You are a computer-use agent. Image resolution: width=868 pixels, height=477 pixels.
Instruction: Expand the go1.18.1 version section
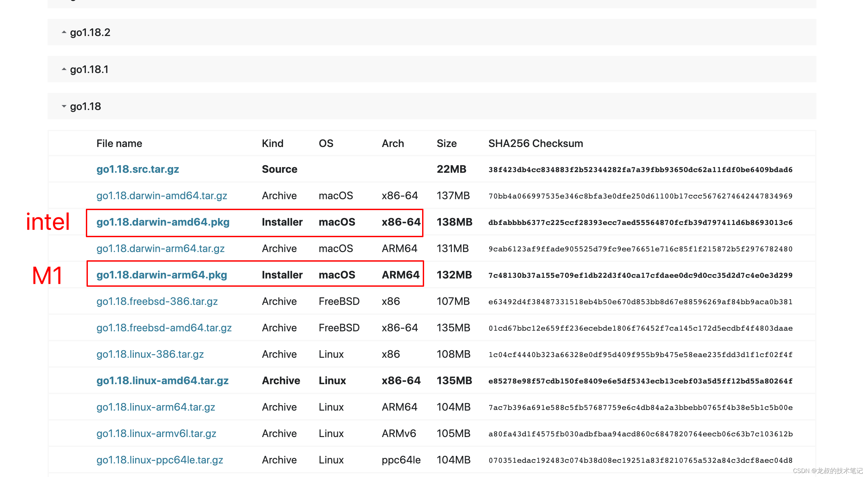[x=89, y=69]
